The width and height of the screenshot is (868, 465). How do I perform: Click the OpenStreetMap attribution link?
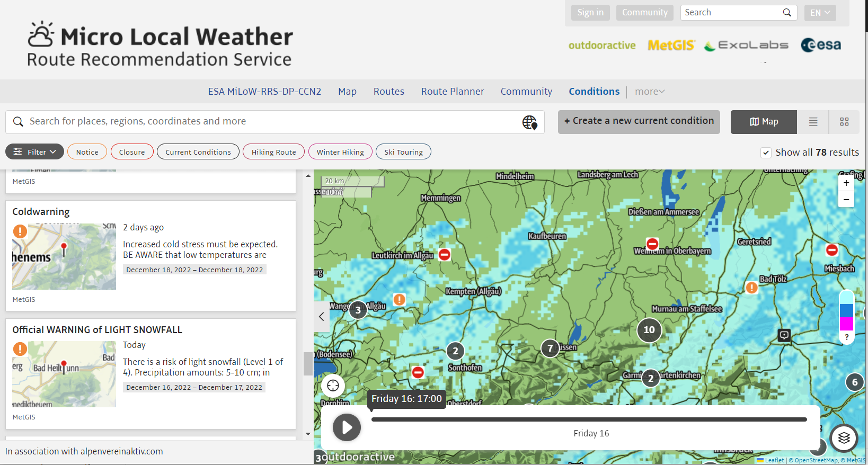[816, 460]
